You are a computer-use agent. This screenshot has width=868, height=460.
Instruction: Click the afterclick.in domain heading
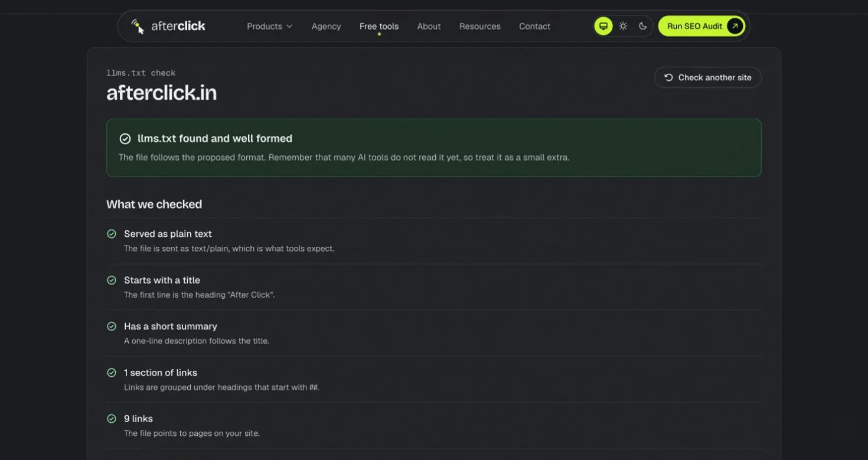pos(161,93)
